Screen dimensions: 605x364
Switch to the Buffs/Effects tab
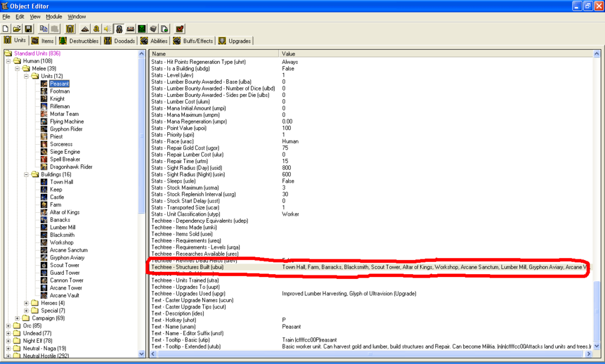point(193,41)
